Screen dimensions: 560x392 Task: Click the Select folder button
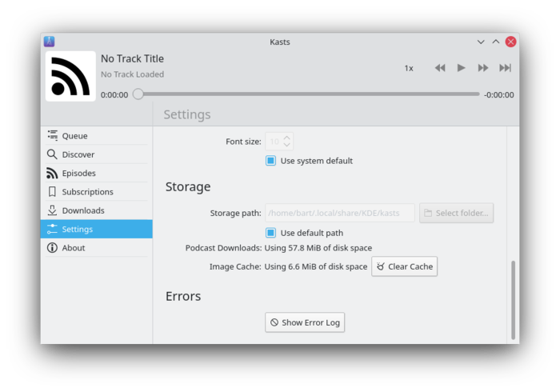pos(457,213)
